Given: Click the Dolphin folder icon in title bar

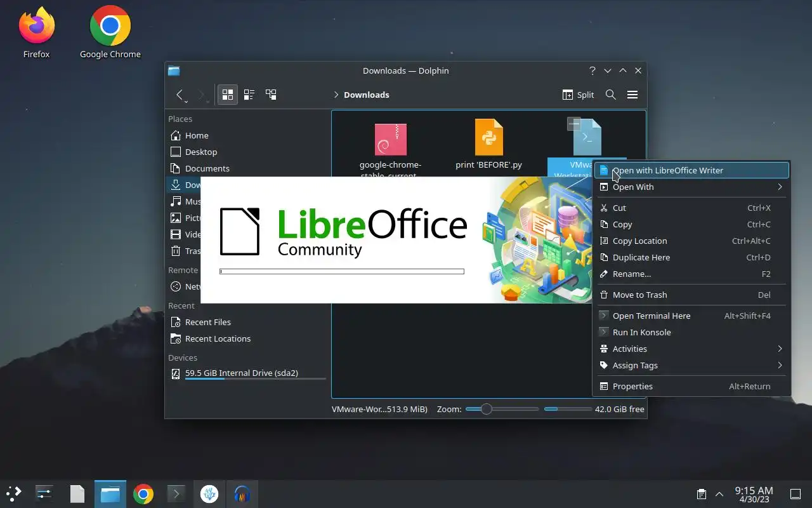Looking at the screenshot, I should click(x=174, y=71).
